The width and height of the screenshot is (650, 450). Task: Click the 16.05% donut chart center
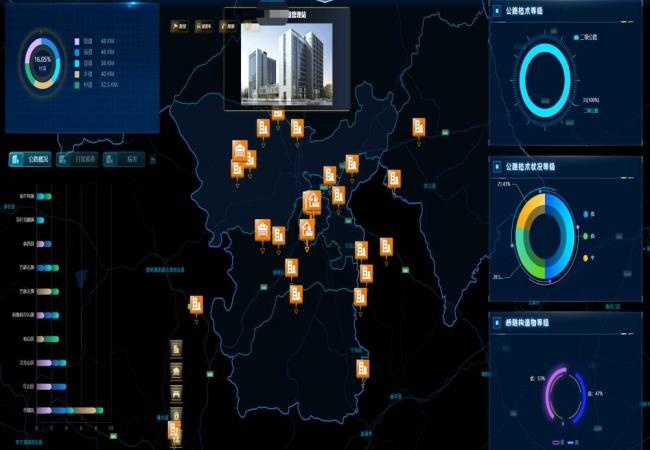(x=42, y=62)
